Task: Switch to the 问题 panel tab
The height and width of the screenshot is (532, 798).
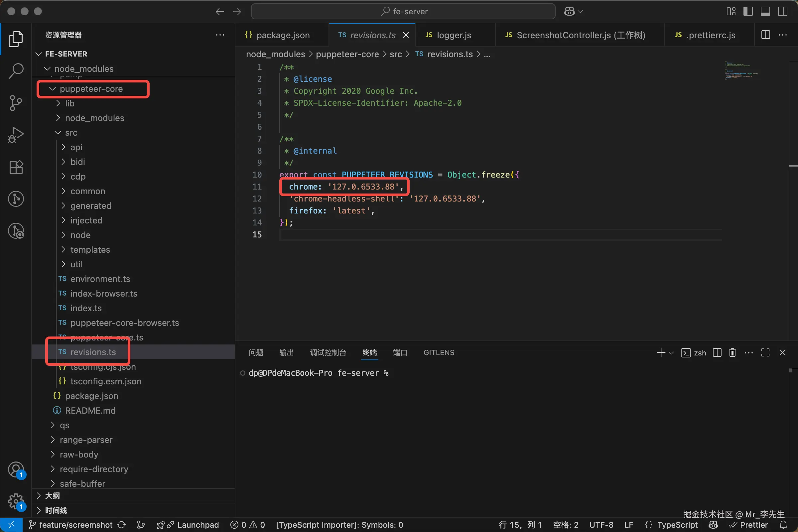Action: (256, 352)
